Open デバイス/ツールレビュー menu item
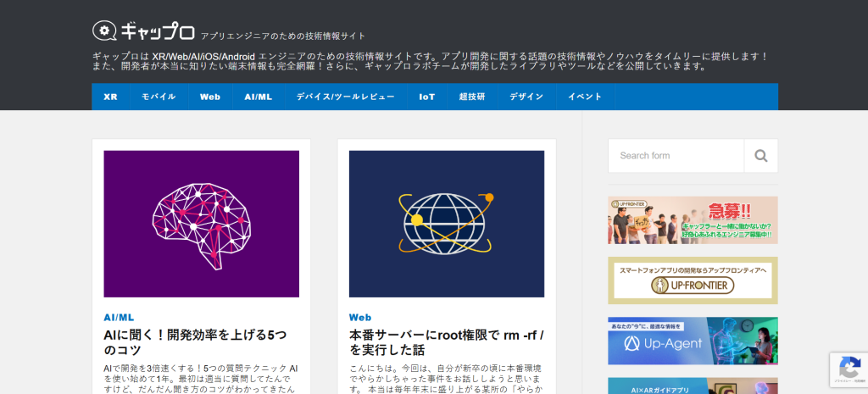 (x=345, y=97)
